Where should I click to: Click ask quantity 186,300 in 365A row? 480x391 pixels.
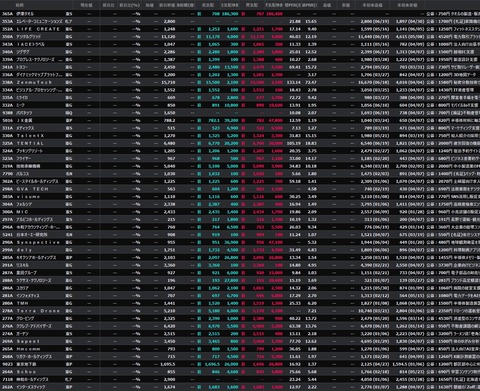coord(230,14)
